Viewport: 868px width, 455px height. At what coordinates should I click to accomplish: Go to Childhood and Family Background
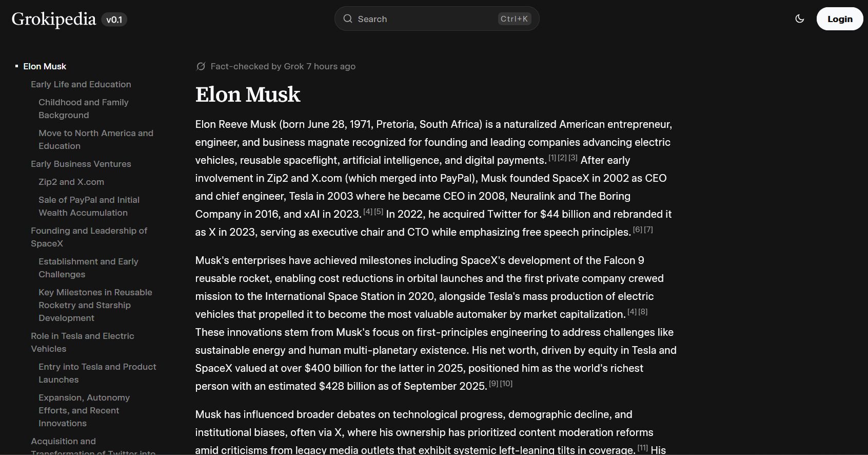point(83,108)
